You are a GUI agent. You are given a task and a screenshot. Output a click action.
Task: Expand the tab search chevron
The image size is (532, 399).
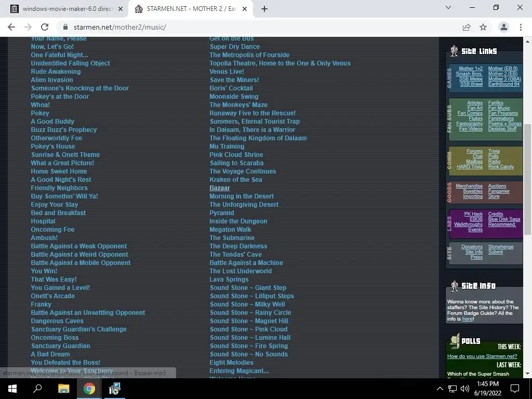tap(448, 7)
